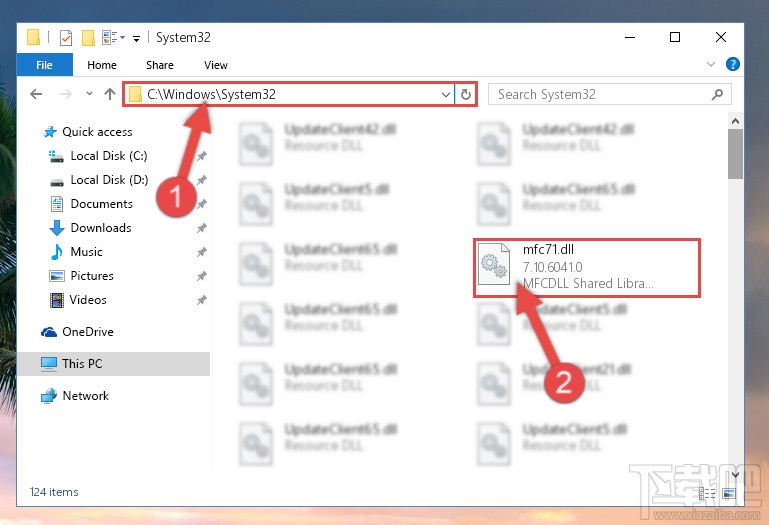Open Pictures in the sidebar
Image resolution: width=769 pixels, height=525 pixels.
[92, 276]
